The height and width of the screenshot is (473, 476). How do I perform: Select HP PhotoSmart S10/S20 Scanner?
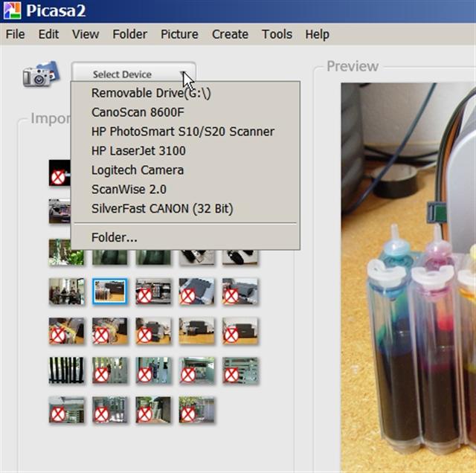[x=185, y=132]
